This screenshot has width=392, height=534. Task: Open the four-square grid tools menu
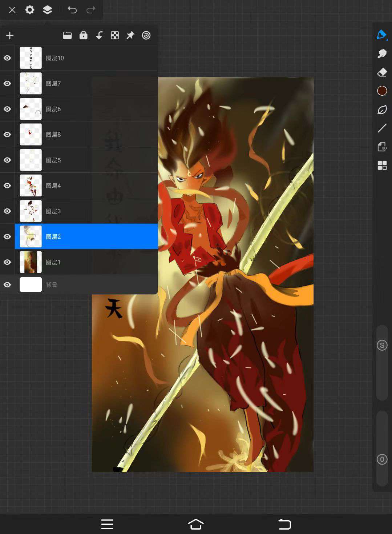click(382, 166)
